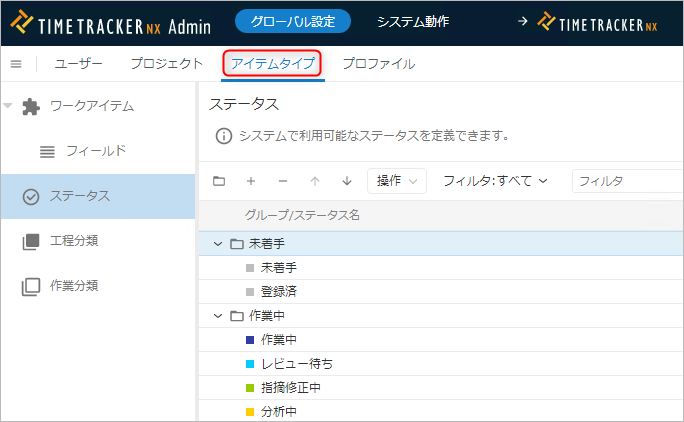
Task: Click the move down arrow icon
Action: (347, 181)
